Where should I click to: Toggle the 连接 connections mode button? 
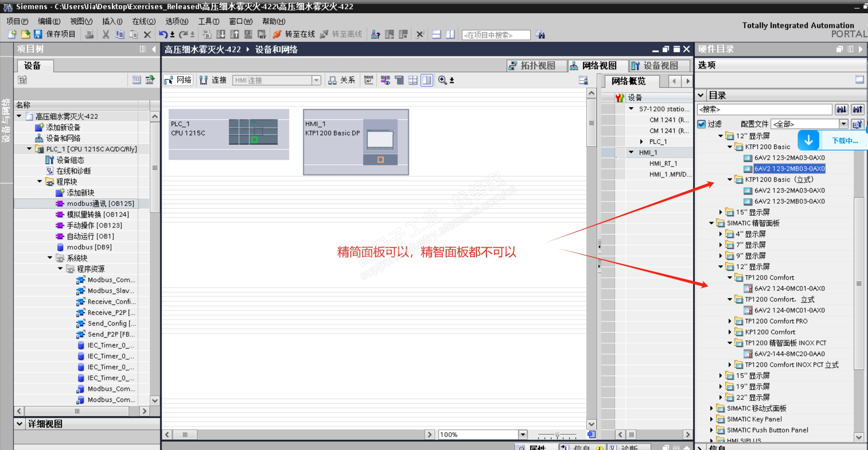point(213,80)
